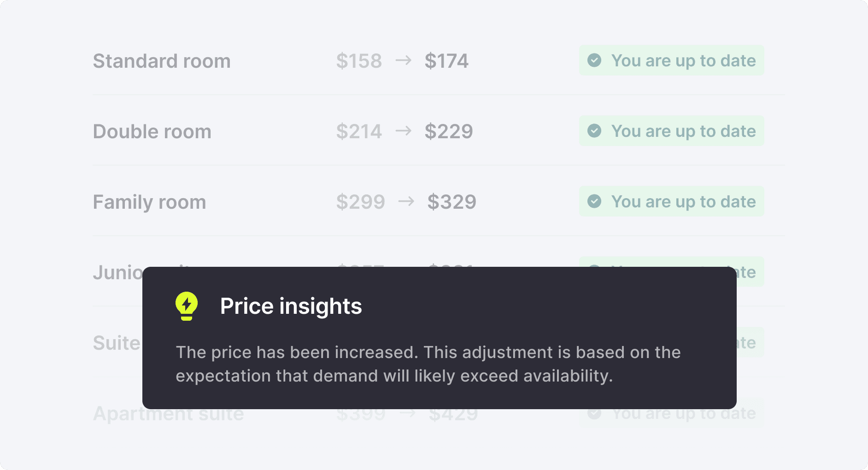Click the Family room up-to-date badge
This screenshot has height=470, width=868.
click(671, 201)
